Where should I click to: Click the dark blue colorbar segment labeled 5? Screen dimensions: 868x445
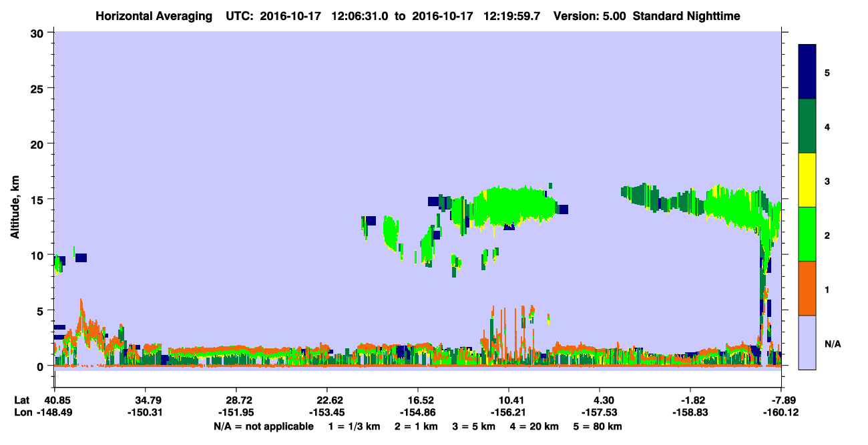807,72
